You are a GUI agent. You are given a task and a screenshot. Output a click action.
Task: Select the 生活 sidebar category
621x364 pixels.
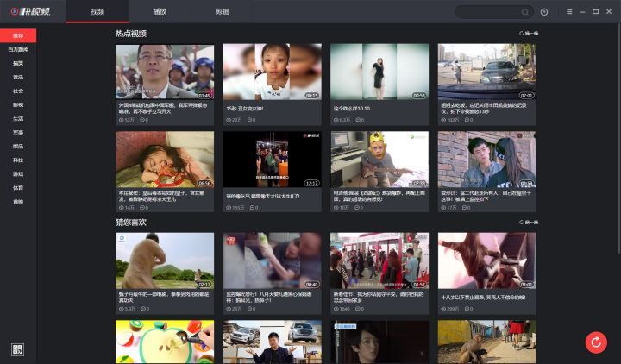[x=18, y=119]
